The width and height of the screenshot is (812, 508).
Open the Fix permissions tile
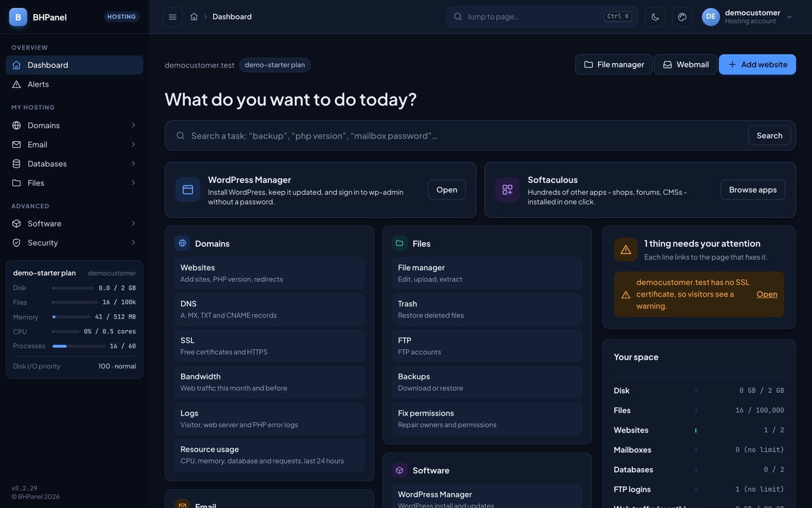(x=487, y=419)
